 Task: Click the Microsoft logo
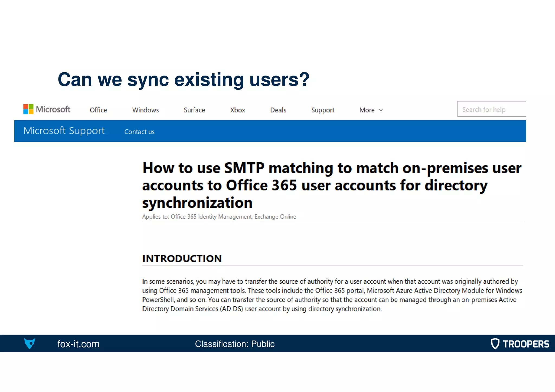(47, 109)
